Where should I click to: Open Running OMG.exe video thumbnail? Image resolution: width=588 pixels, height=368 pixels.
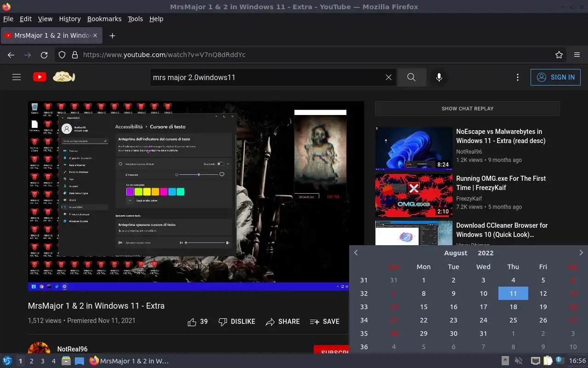pyautogui.click(x=414, y=195)
